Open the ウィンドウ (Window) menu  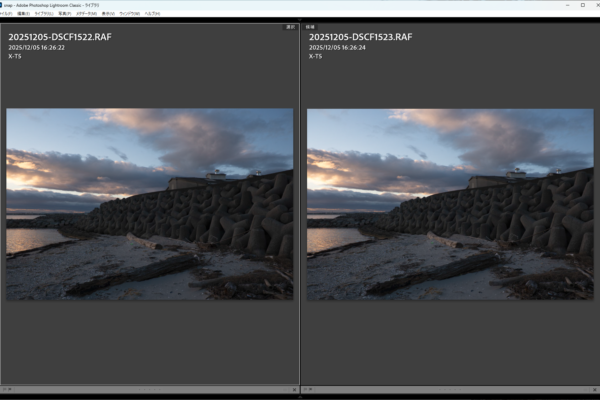[x=129, y=14]
